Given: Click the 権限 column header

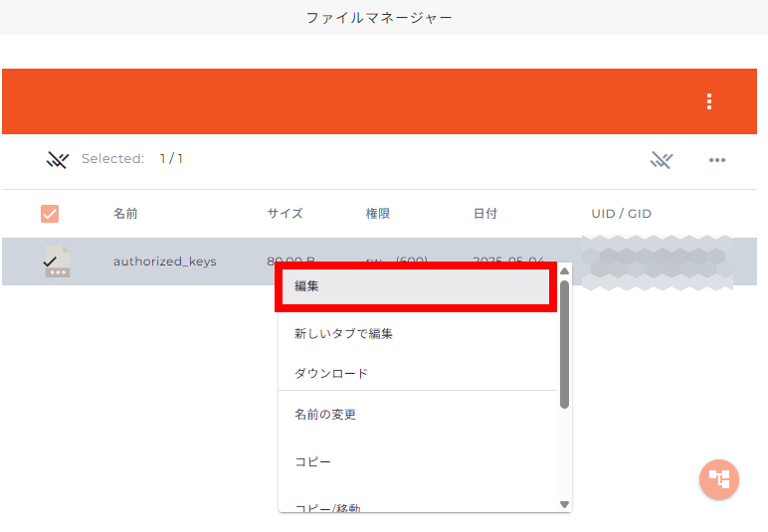Looking at the screenshot, I should point(379,214).
